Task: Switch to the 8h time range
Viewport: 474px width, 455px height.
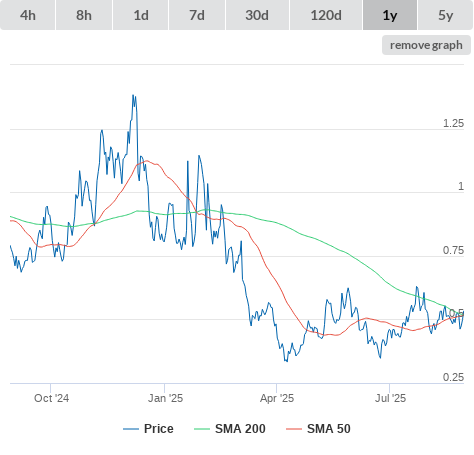Action: click(84, 15)
